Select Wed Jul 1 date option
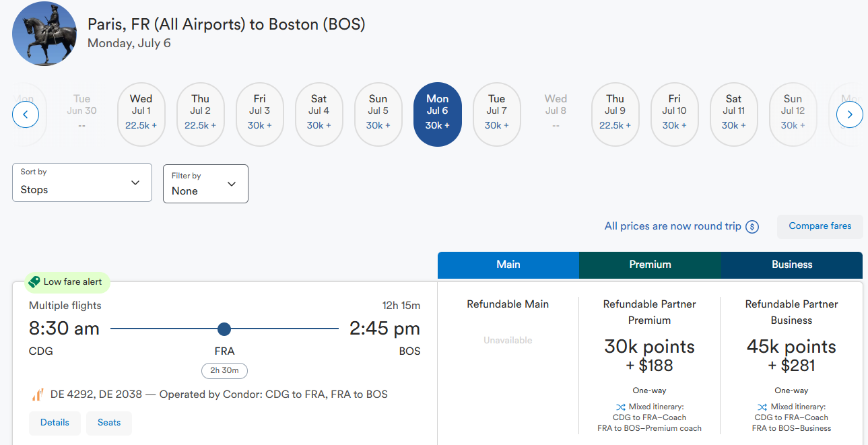This screenshot has width=868, height=445. tap(141, 114)
